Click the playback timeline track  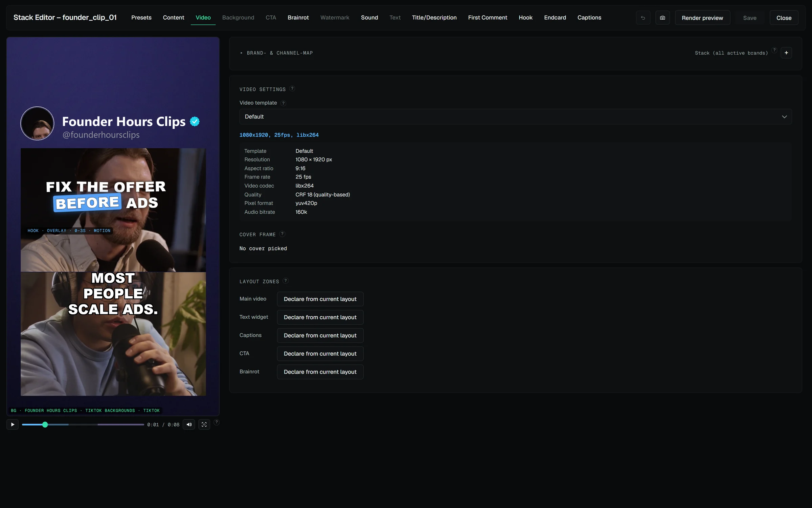(x=83, y=424)
